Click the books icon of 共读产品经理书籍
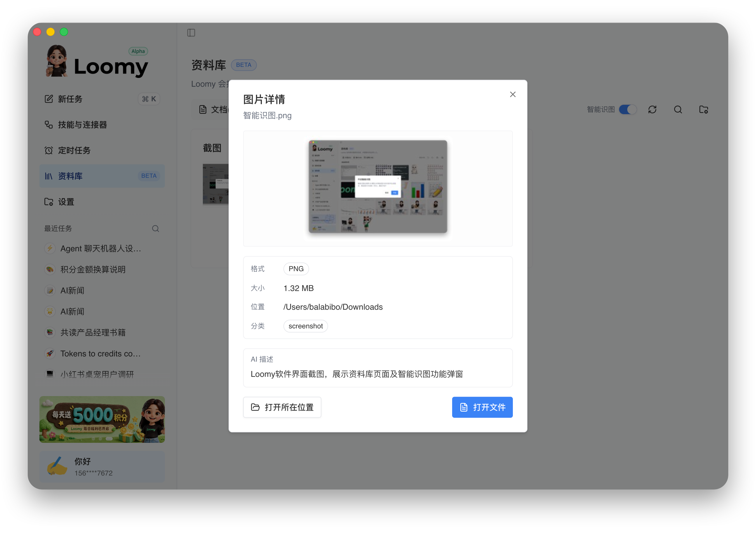 tap(50, 332)
